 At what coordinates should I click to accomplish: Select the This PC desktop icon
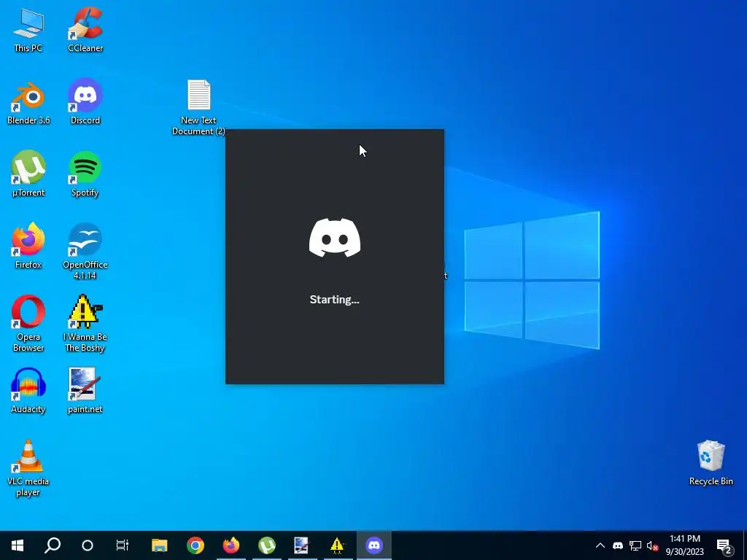point(28,30)
